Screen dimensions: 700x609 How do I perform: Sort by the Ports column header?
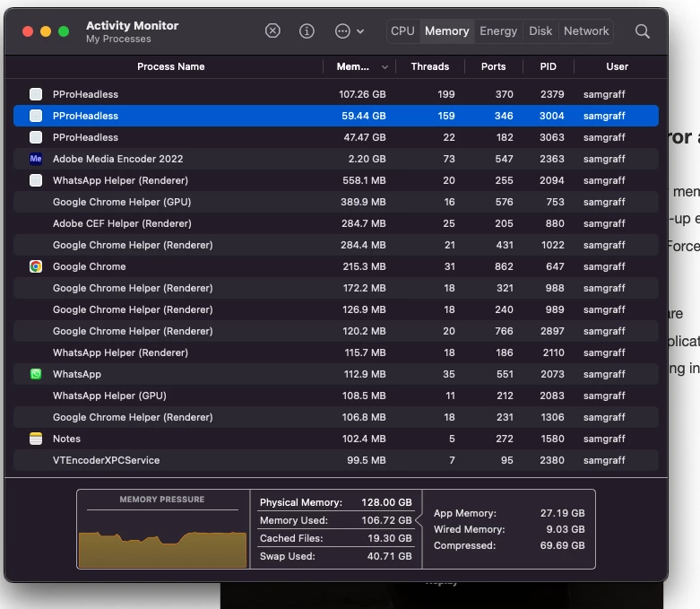point(493,66)
